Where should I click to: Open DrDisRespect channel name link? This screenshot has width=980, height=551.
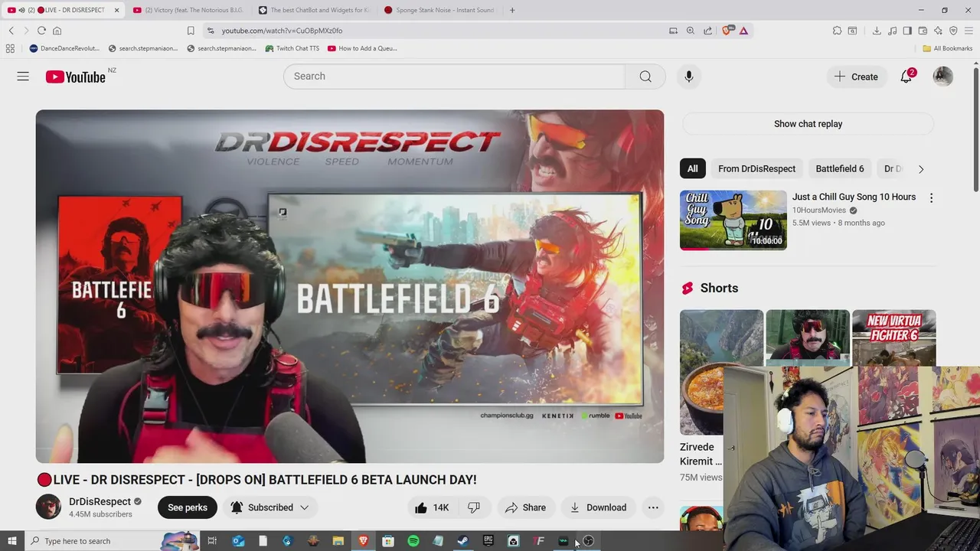100,501
